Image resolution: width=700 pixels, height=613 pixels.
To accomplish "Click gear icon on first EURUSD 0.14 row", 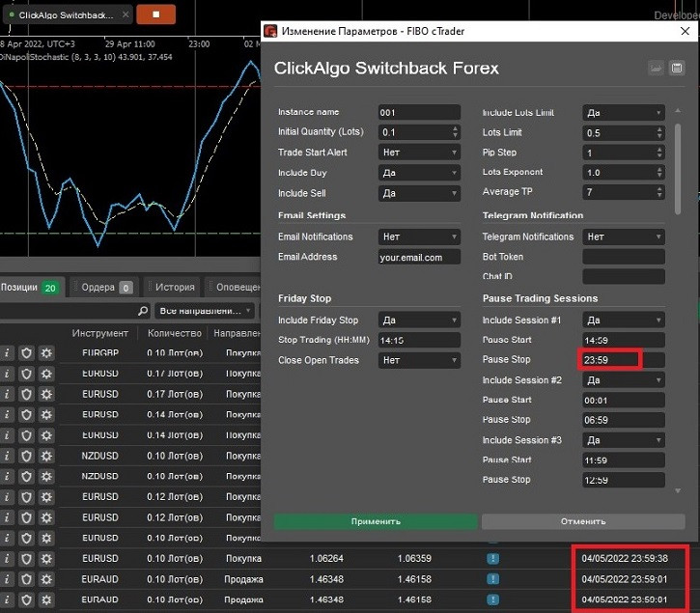I will [46, 415].
